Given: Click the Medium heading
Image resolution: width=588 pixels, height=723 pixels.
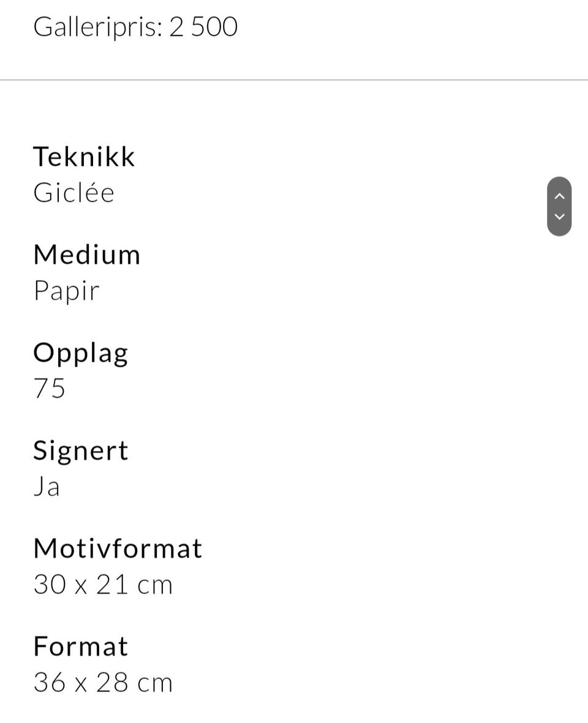Looking at the screenshot, I should pos(87,255).
